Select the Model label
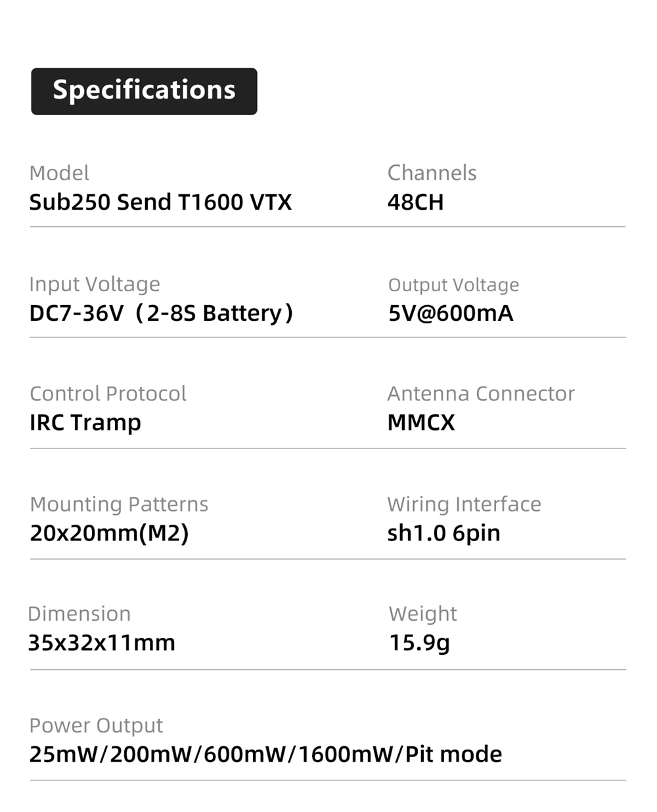Viewport: 657px width, 812px height. pyautogui.click(x=59, y=173)
